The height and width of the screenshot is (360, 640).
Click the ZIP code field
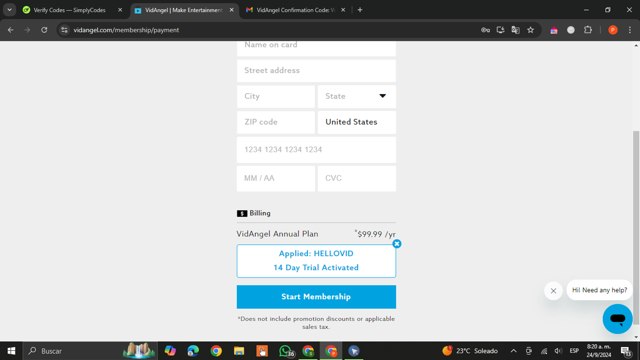coord(276,122)
